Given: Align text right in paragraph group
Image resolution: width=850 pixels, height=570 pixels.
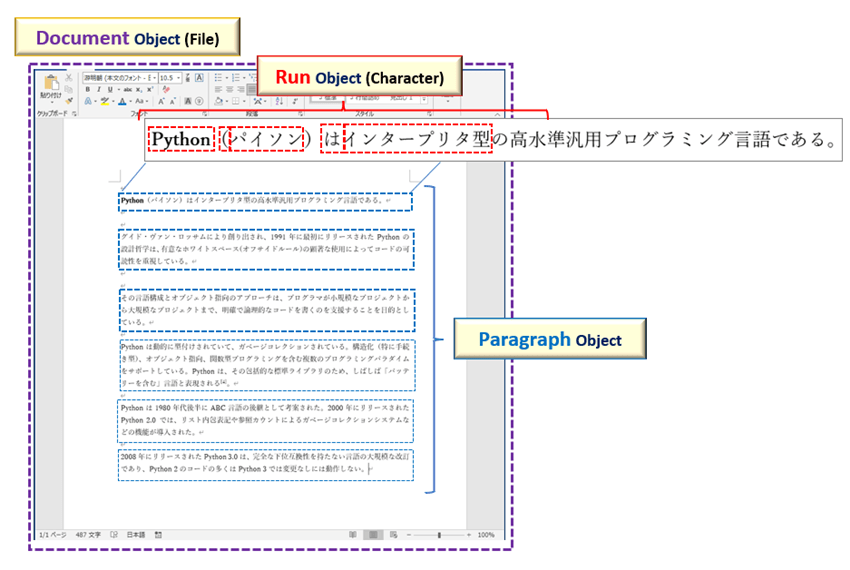Looking at the screenshot, I should point(241,89).
